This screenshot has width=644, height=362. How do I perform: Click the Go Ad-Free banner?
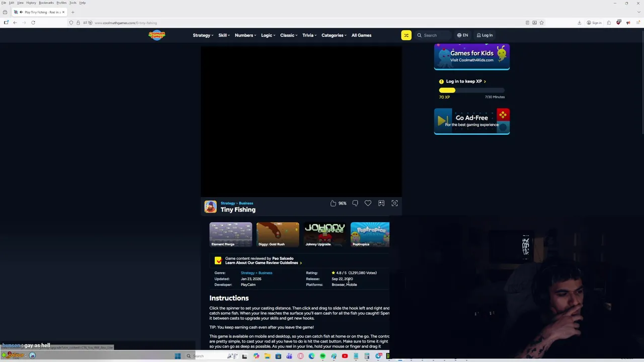(472, 122)
